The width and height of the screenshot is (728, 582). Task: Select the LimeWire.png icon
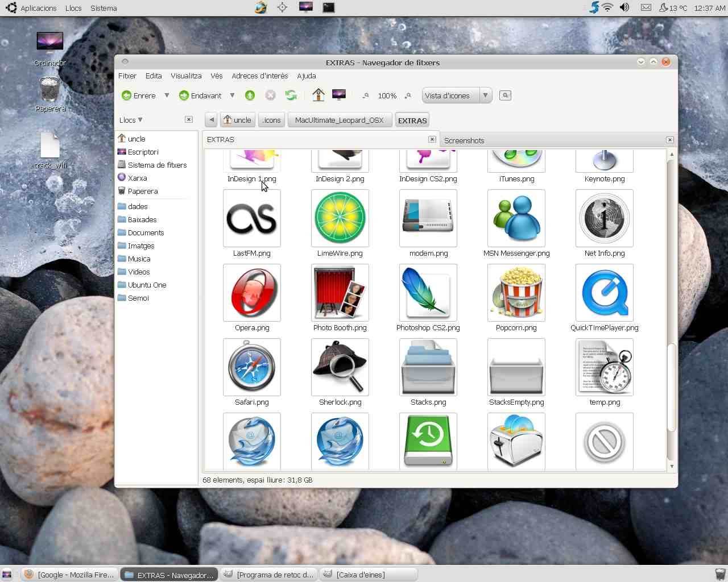(340, 218)
